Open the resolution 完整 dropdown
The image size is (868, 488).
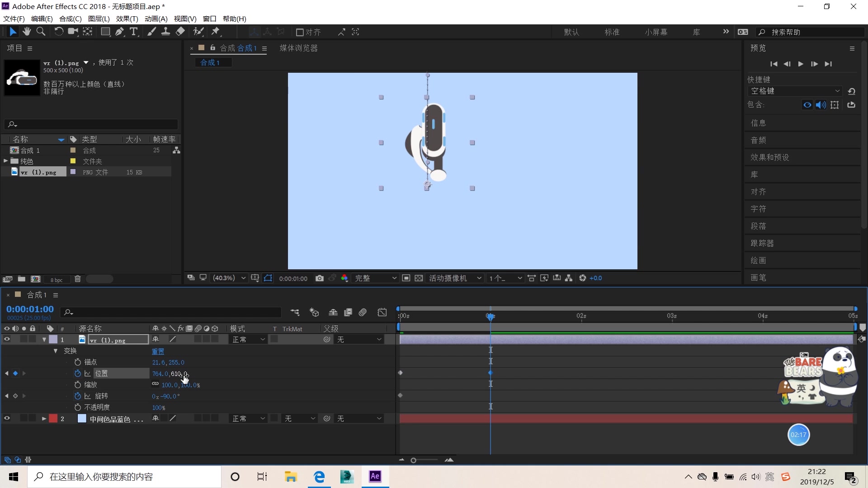tap(375, 278)
